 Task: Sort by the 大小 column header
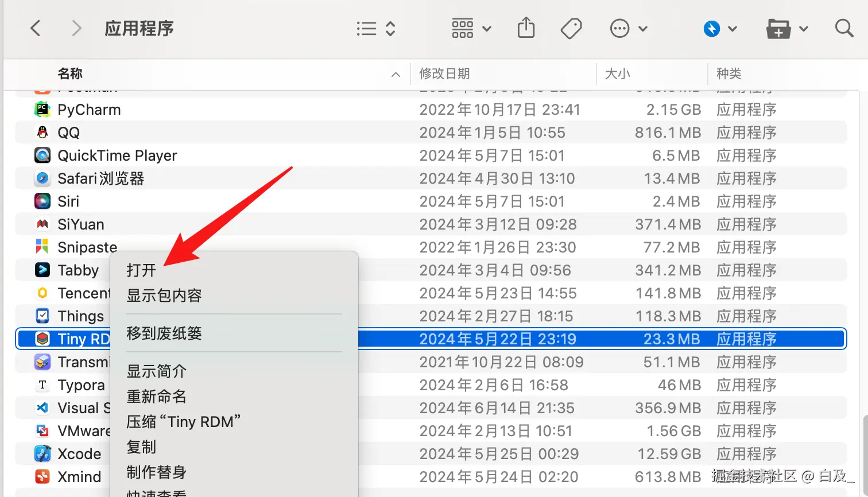618,73
